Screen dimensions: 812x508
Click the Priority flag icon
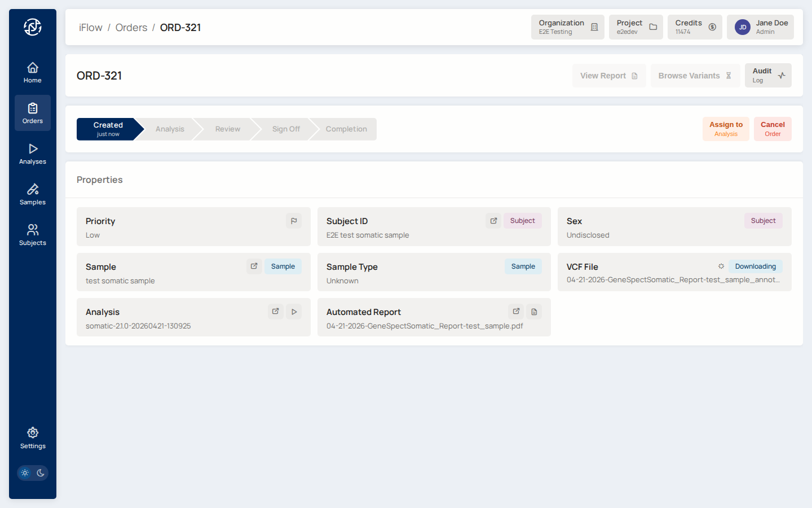pyautogui.click(x=294, y=221)
